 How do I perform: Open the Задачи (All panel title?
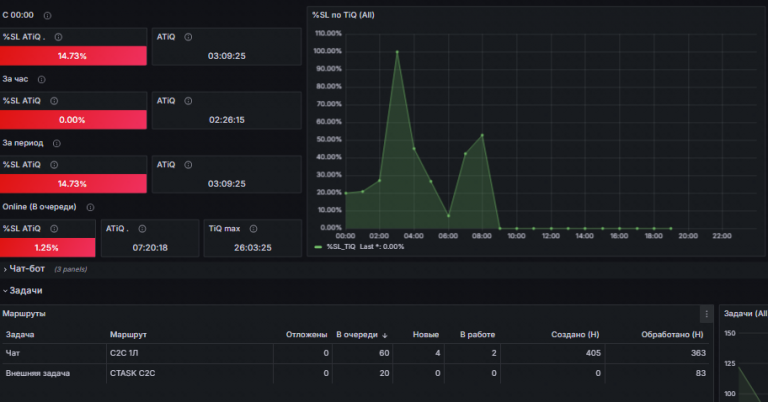pyautogui.click(x=745, y=313)
